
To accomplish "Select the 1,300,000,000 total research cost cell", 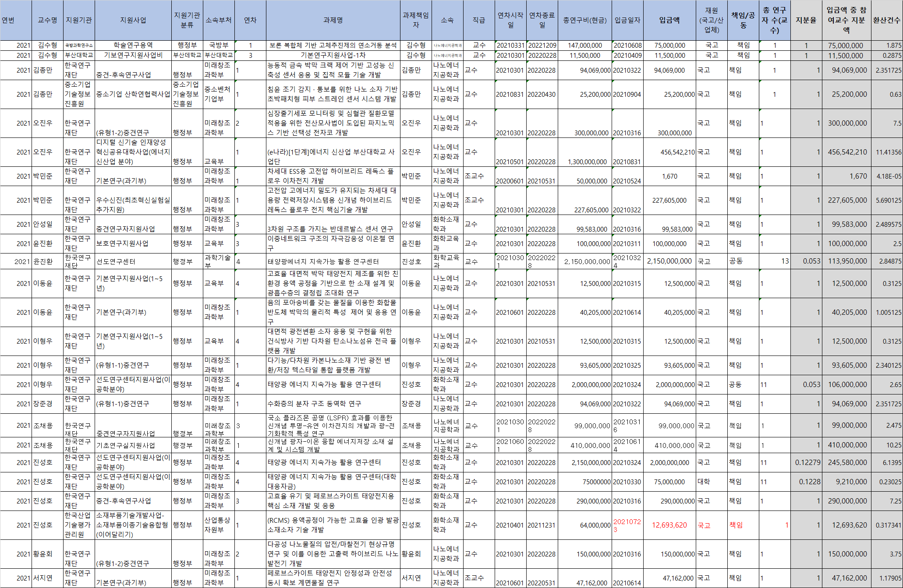I will point(588,162).
